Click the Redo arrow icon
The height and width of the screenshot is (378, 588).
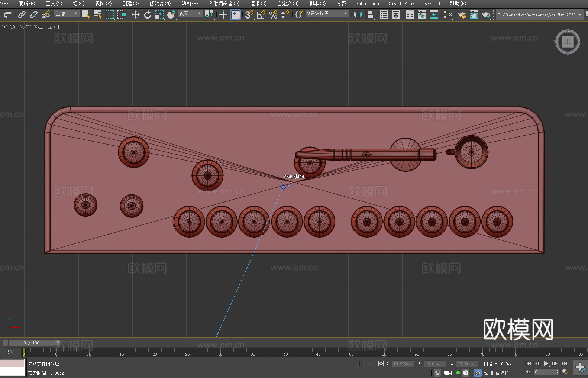7,14
